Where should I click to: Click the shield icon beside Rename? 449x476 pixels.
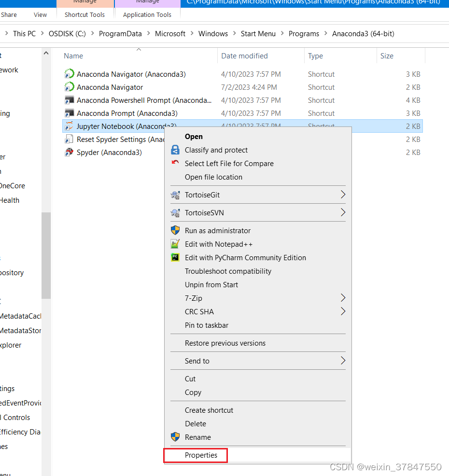175,437
